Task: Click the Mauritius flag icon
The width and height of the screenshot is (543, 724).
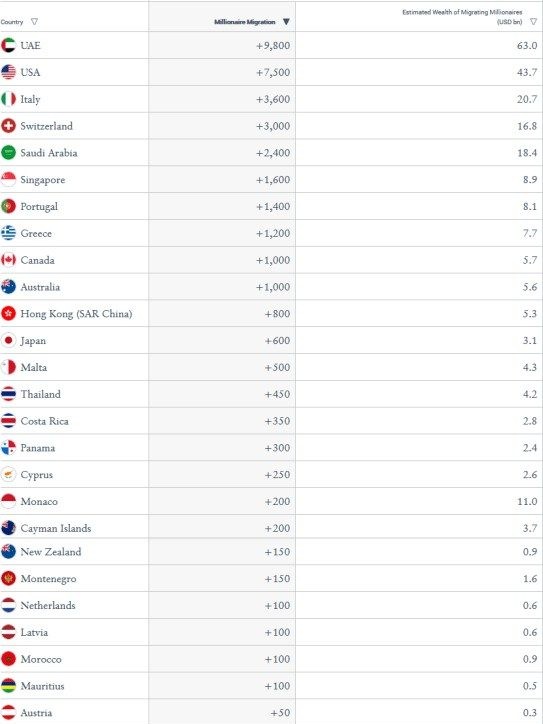Action: 8,685
